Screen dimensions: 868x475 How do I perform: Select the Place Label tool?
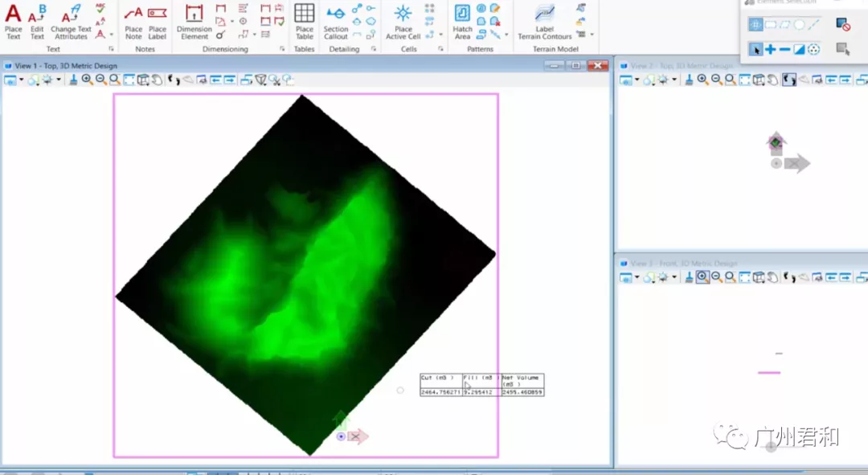pyautogui.click(x=158, y=23)
